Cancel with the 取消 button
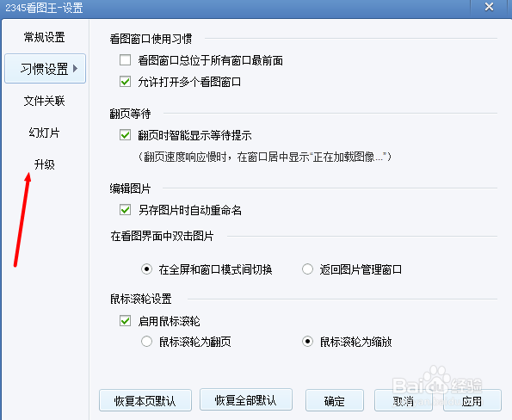The image size is (512, 420). coord(404,400)
